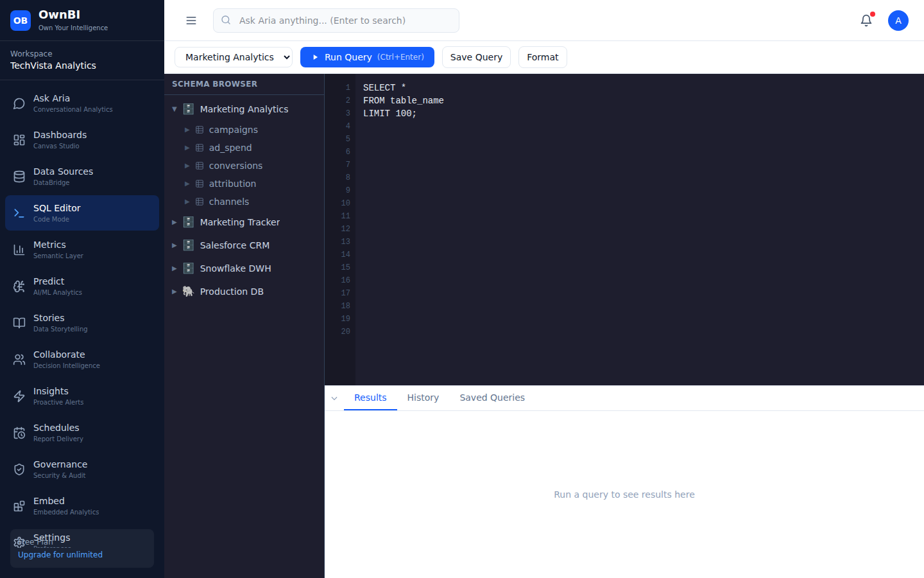Run Query button

tap(367, 57)
